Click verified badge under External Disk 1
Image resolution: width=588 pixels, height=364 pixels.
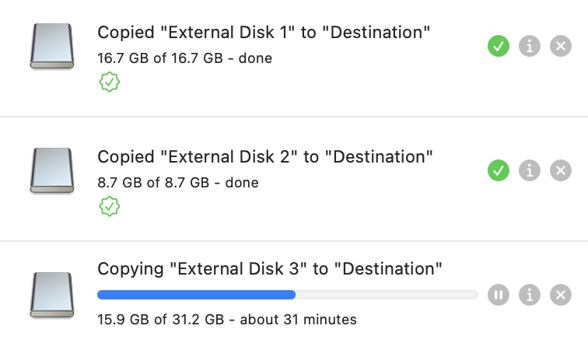pos(110,82)
